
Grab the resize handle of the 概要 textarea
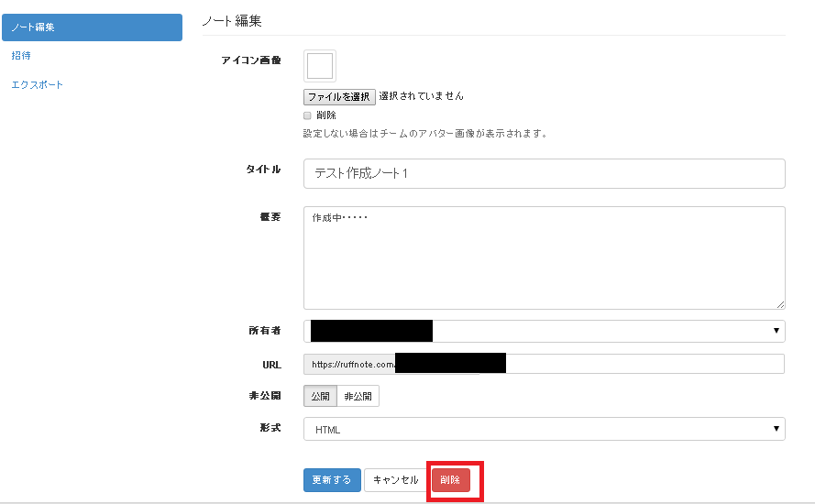coord(780,304)
